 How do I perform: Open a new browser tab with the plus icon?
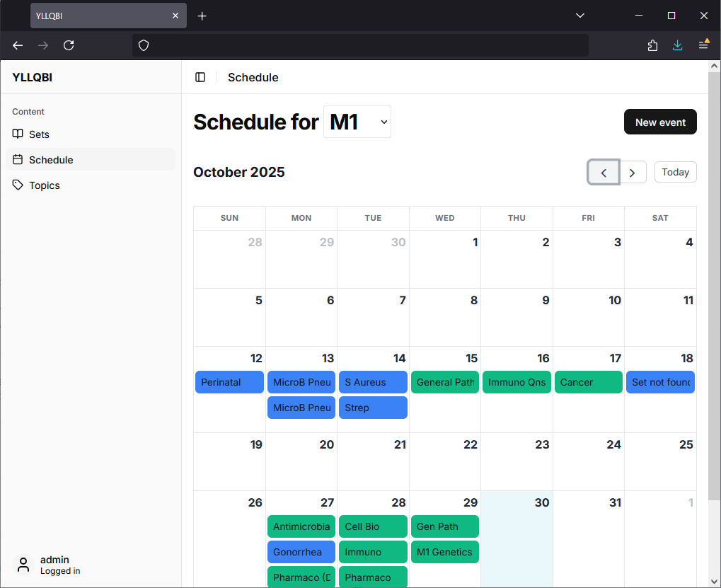202,15
